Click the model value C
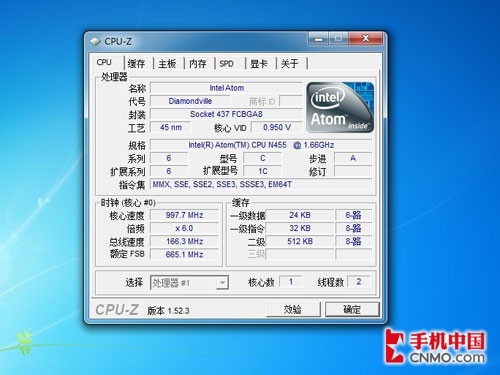Image resolution: width=500 pixels, height=375 pixels. [263, 158]
